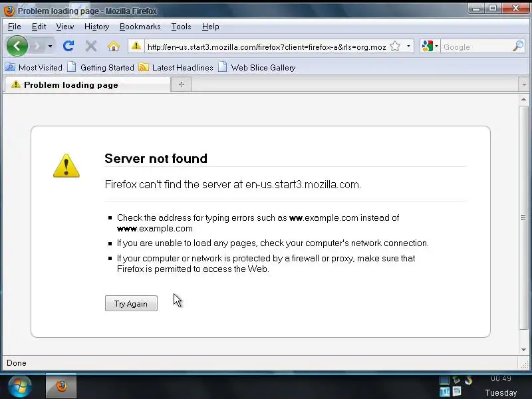Click the Done status bar text

pos(16,363)
